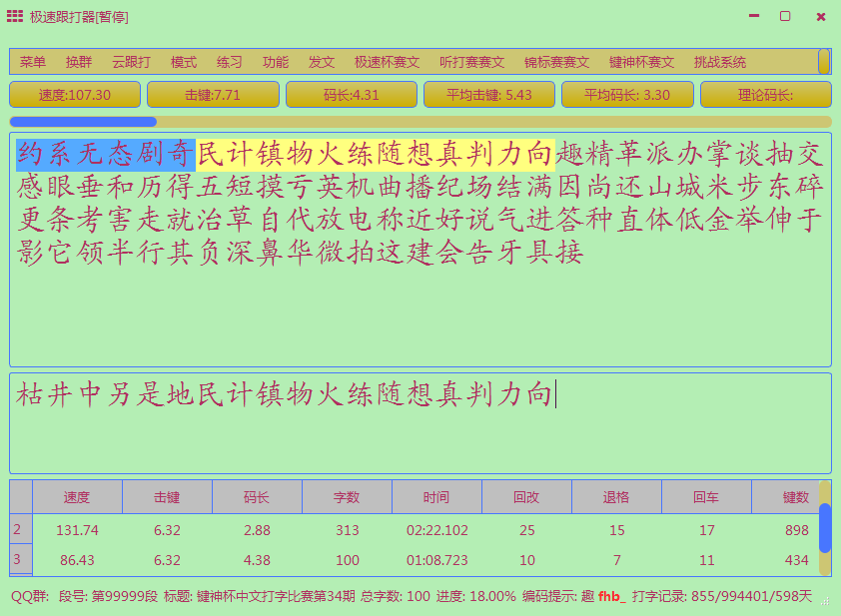Select the 码长 column header
The height and width of the screenshot is (616, 841).
(257, 497)
